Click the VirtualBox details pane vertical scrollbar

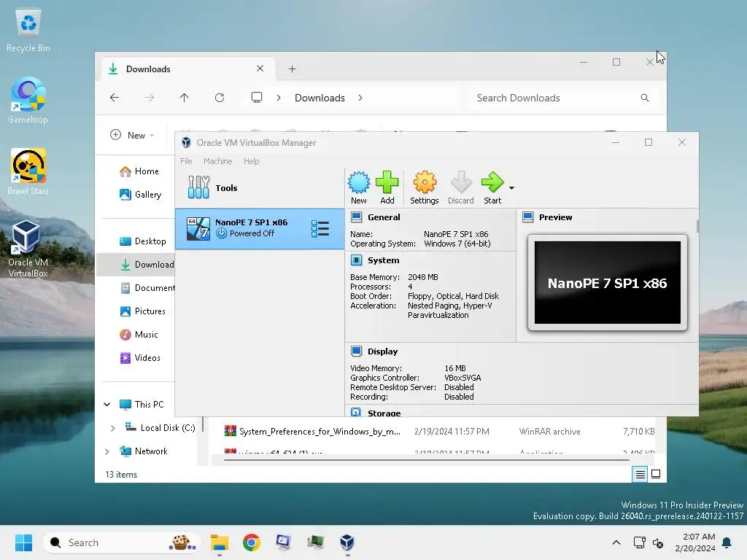[697, 227]
